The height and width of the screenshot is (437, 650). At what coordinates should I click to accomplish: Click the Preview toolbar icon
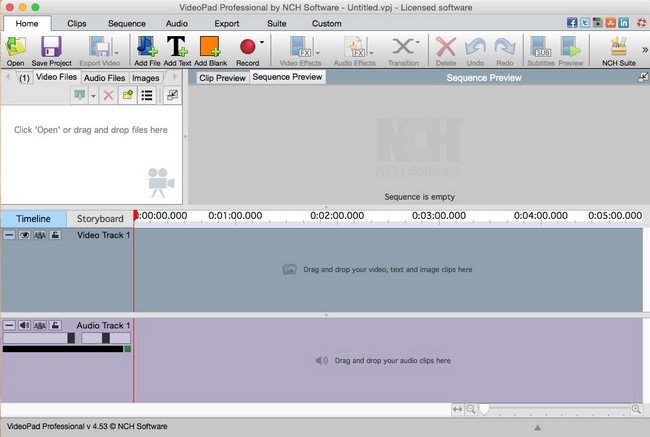[571, 51]
